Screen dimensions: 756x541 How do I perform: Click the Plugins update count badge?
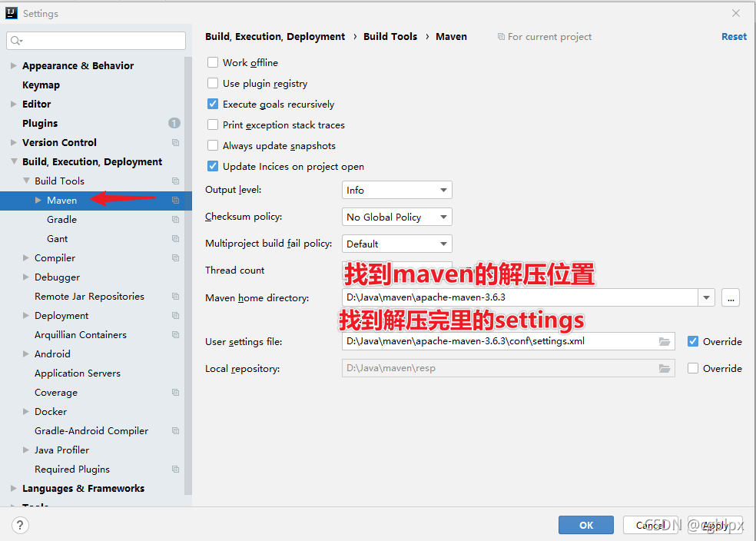(x=174, y=124)
